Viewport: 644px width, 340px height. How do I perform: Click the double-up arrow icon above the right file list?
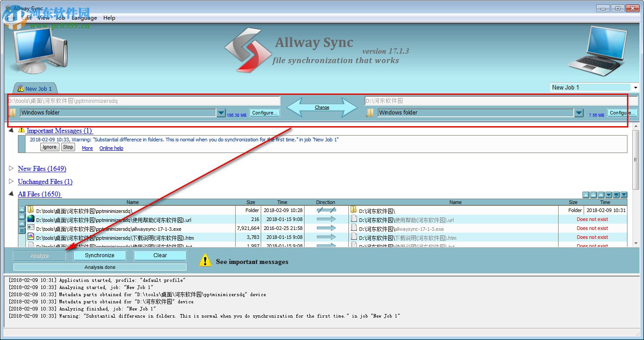[593, 195]
